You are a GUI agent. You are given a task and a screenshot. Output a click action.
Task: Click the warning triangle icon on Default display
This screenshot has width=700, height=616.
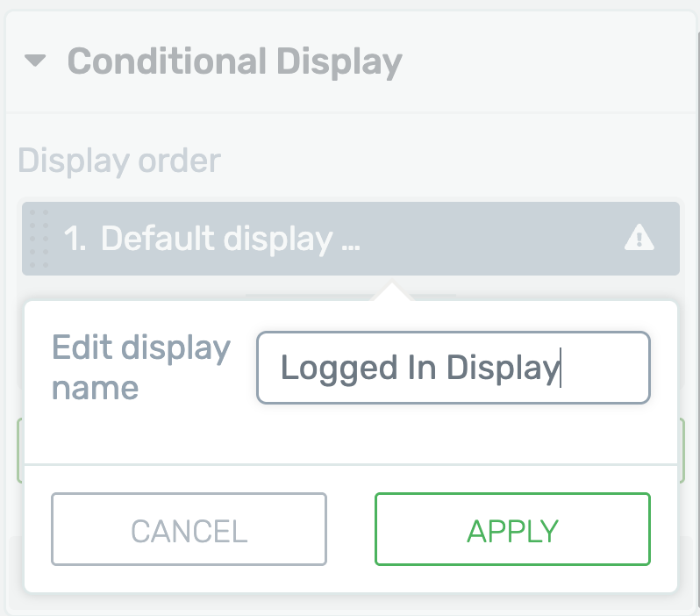pyautogui.click(x=639, y=237)
